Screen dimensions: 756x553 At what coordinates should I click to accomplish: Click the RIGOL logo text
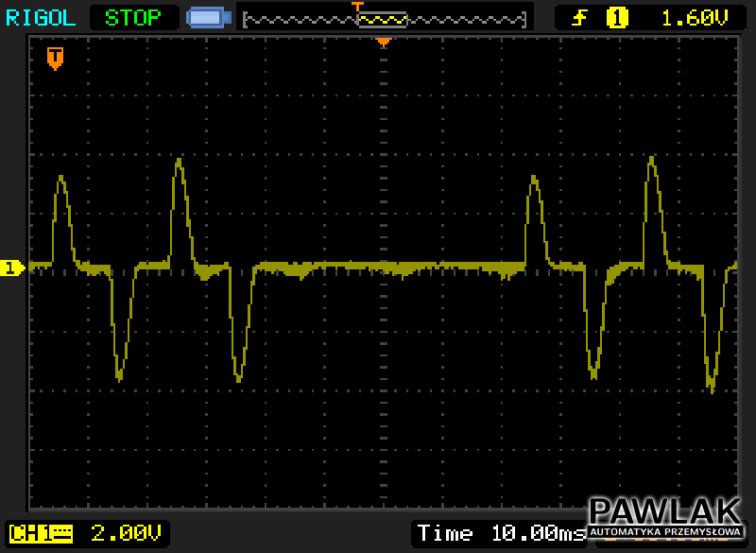click(41, 18)
